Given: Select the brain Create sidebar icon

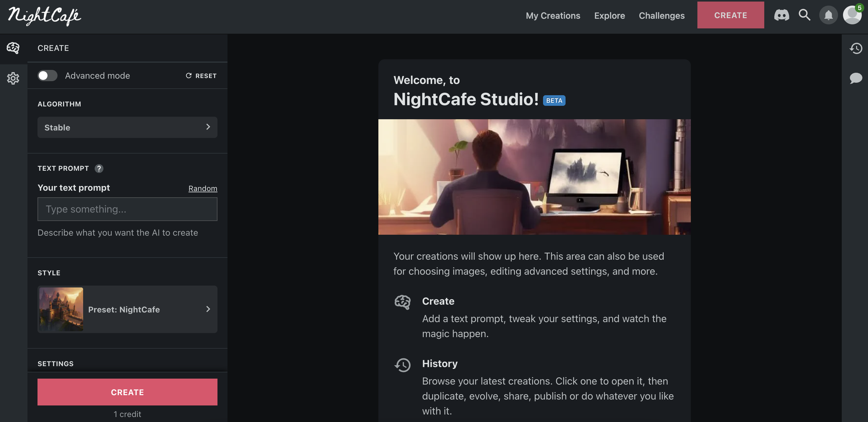Looking at the screenshot, I should [x=13, y=48].
